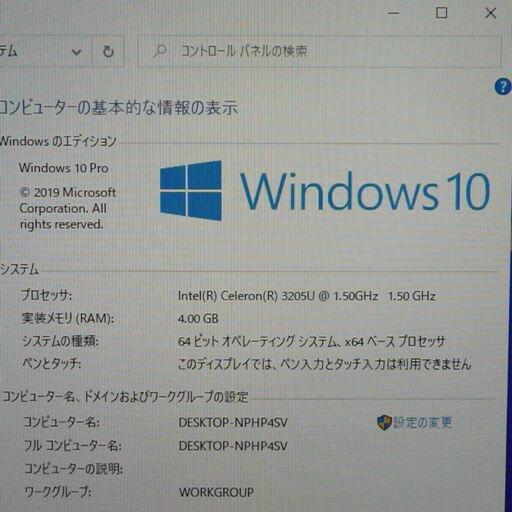Click the コンピューターの説明: label
The width and height of the screenshot is (512, 512).
[74, 469]
